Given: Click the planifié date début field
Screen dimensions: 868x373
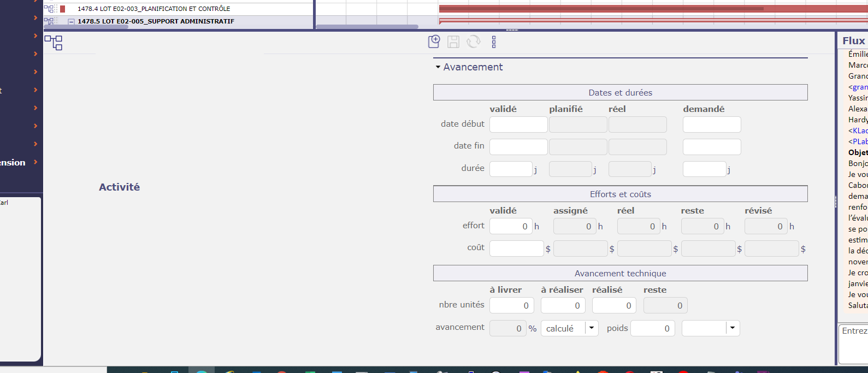Looking at the screenshot, I should click(578, 125).
